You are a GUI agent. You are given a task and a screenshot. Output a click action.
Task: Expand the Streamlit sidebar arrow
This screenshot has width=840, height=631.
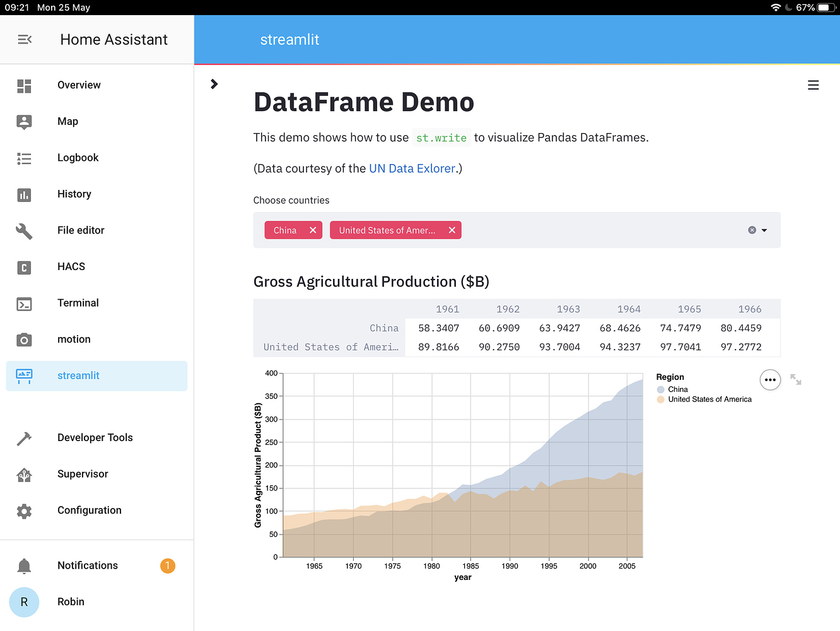[x=214, y=83]
